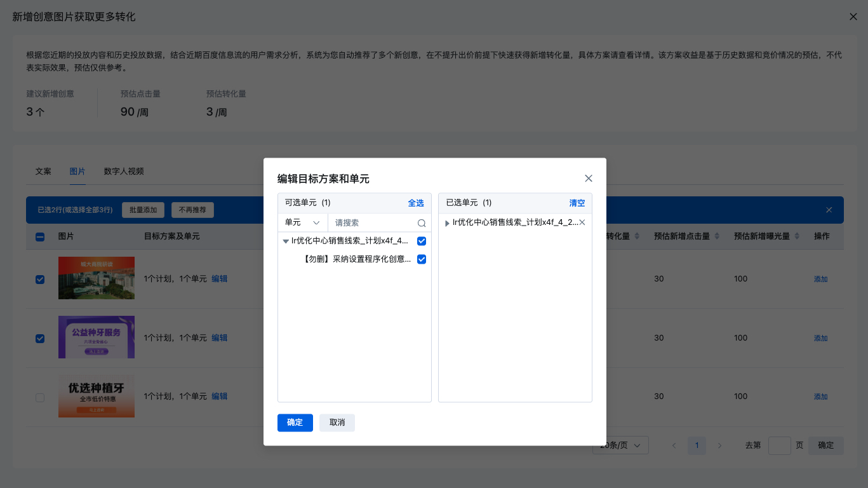The width and height of the screenshot is (868, 488).
Task: Click the search magnifier icon in unit search
Action: pos(422,223)
